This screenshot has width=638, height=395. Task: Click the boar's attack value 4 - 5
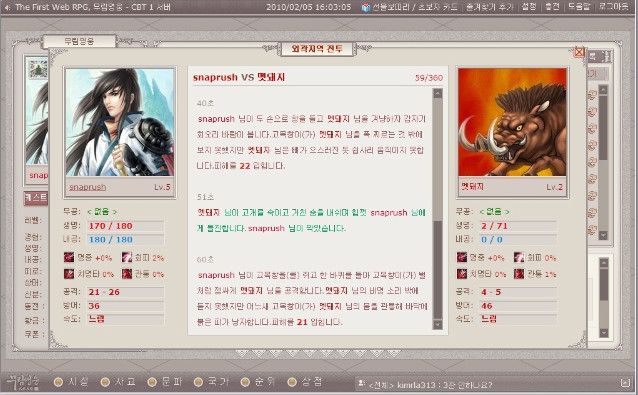click(x=491, y=292)
